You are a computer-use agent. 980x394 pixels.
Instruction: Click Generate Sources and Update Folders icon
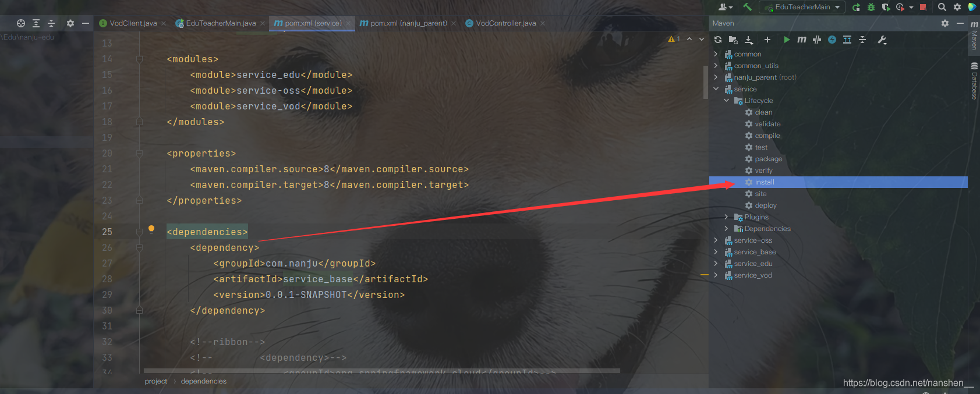coord(733,40)
